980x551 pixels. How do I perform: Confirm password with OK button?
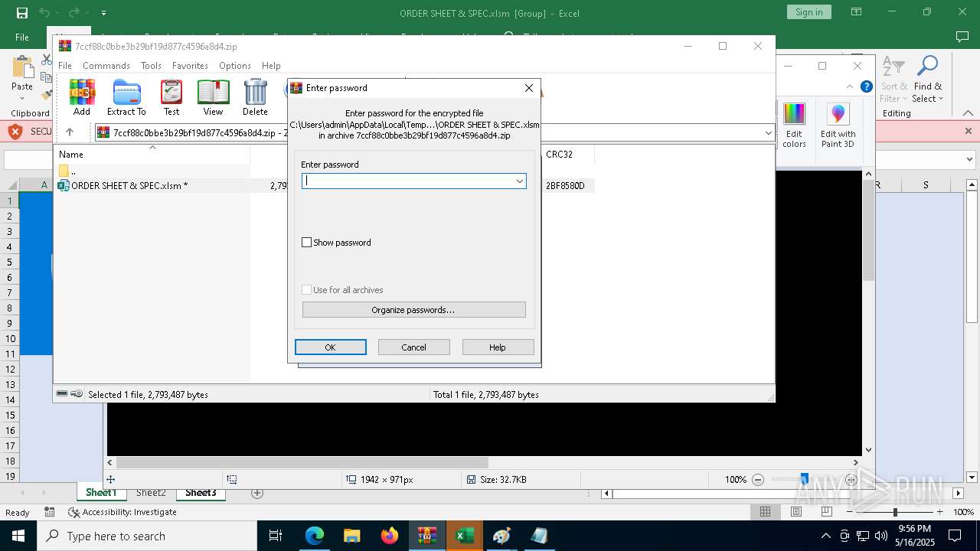click(331, 347)
